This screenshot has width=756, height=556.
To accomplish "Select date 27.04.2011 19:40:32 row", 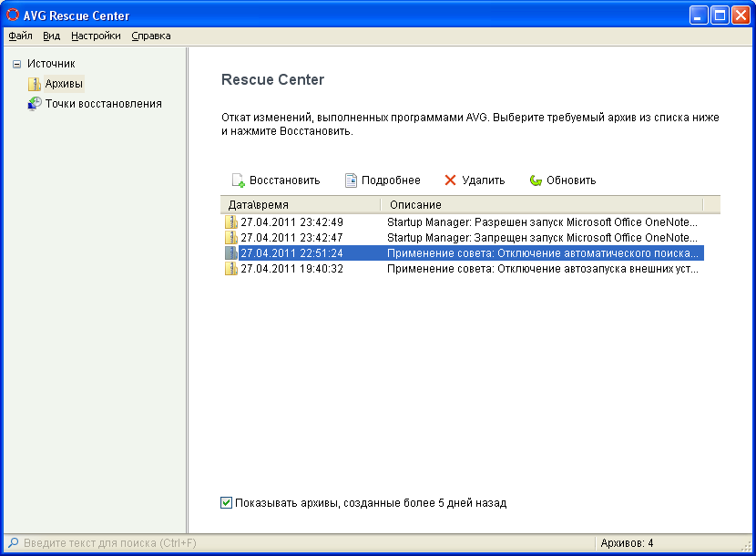I will tap(291, 268).
